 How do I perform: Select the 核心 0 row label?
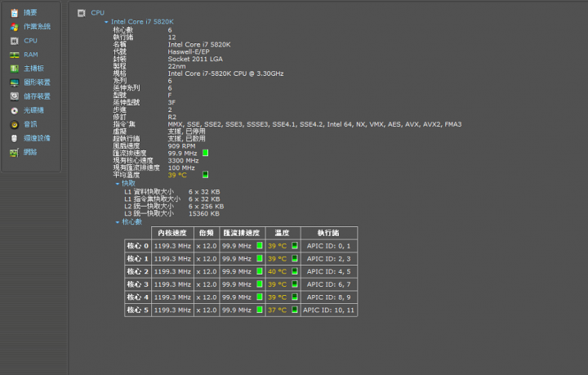(x=138, y=246)
